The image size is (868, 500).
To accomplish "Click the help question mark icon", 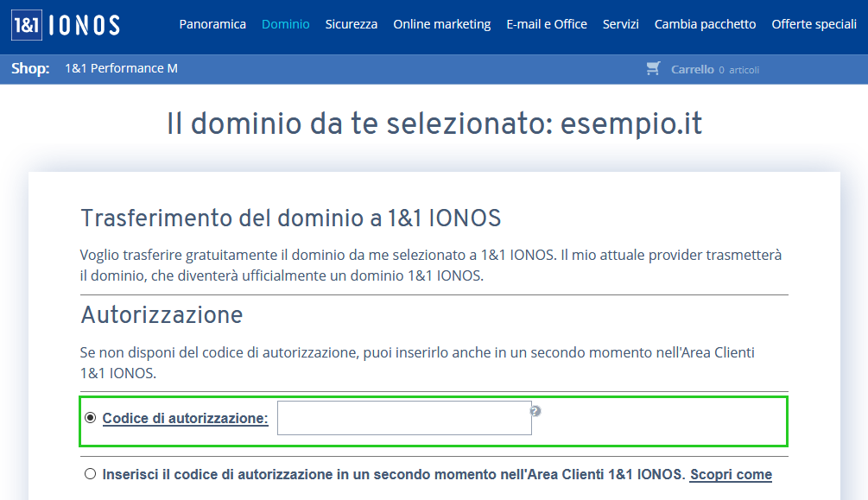I will click(x=535, y=411).
